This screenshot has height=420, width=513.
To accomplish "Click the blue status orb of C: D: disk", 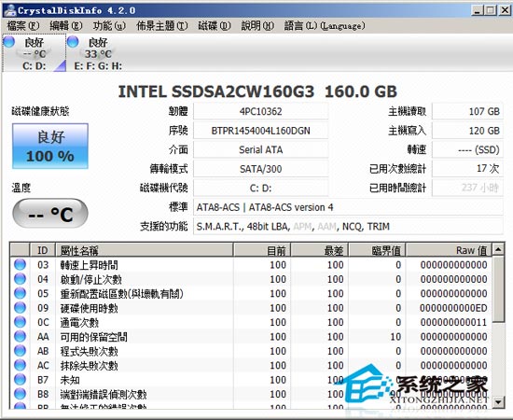I will [8, 42].
